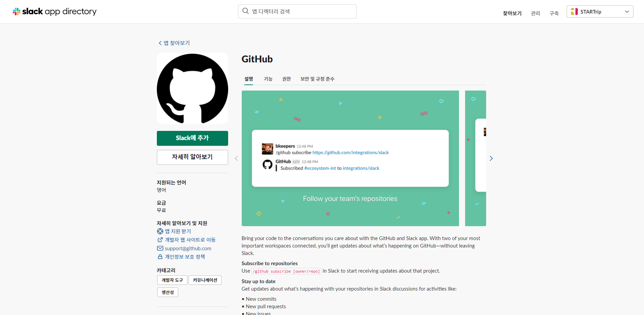Select the 커뮤니케이션 category tag
Viewport: 644px width, 315px height.
pyautogui.click(x=205, y=280)
